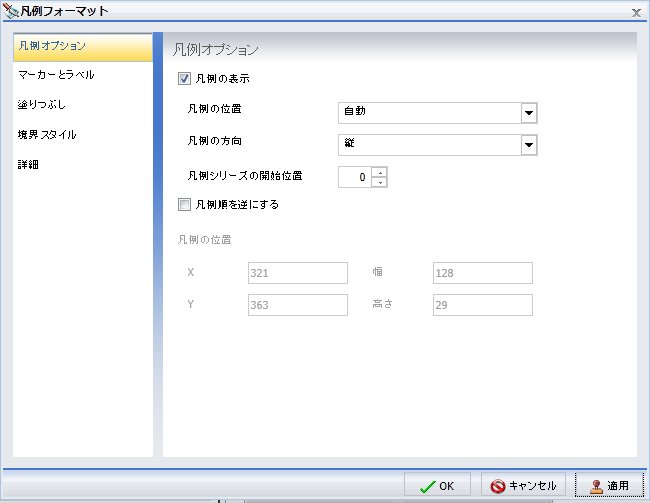Click the キャンセル button
Screen dimensions: 650x503
523,484
